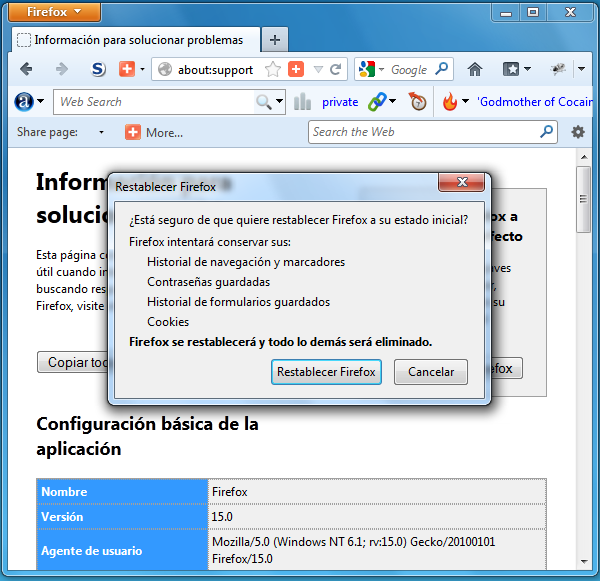600x581 pixels.
Task: Close the Restablecer Firefox dialog
Action: tap(462, 182)
